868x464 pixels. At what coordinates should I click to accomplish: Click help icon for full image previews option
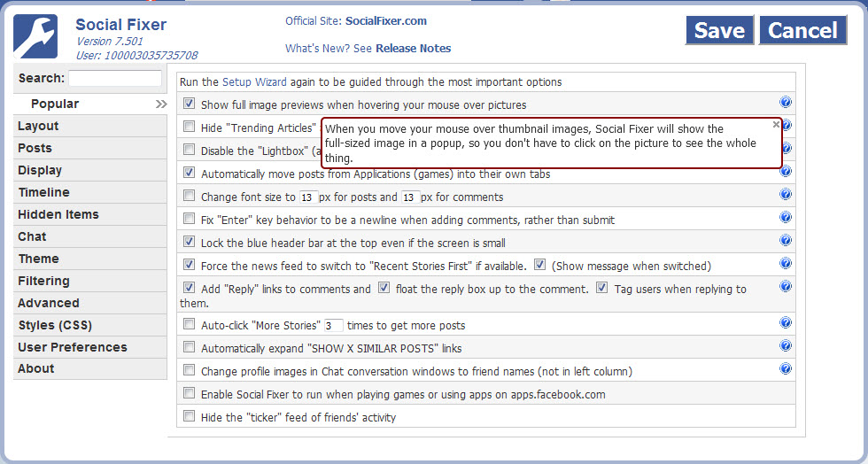tap(785, 103)
